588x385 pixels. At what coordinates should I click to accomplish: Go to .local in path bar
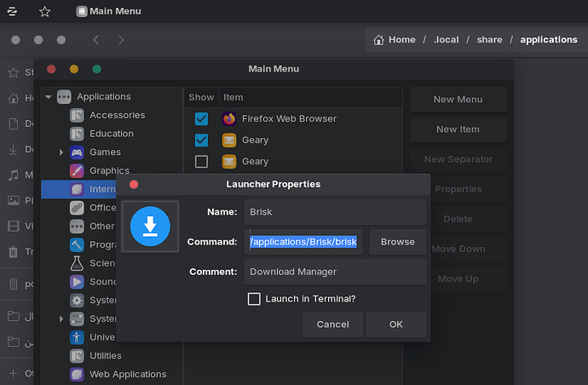447,40
